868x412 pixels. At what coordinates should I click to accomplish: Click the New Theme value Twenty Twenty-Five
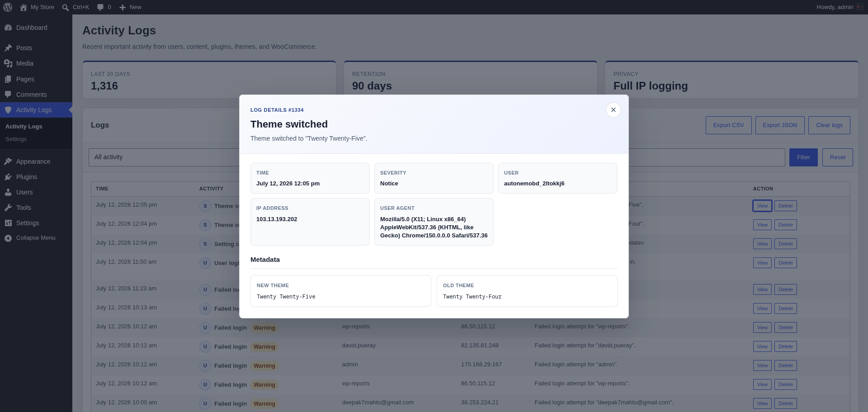coord(286,297)
